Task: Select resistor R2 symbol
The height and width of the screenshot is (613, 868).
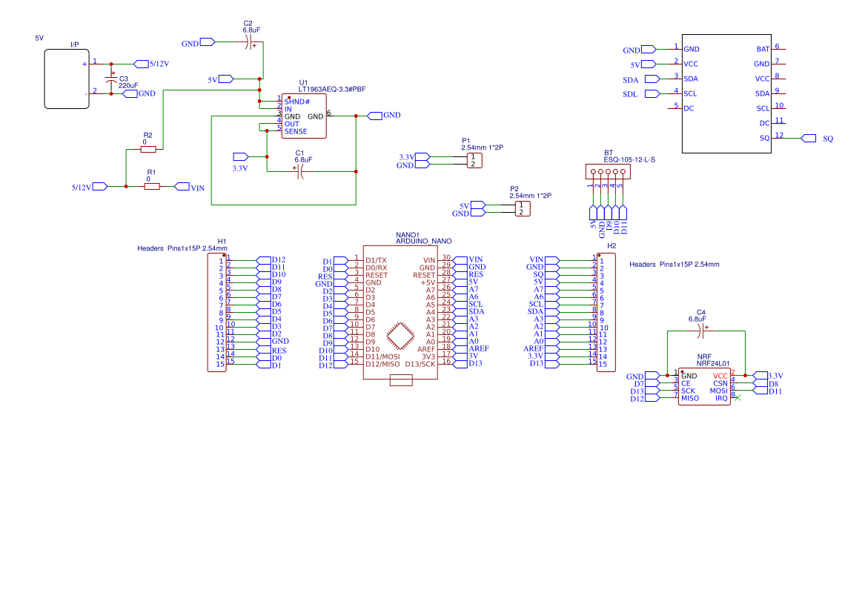Action: click(148, 149)
